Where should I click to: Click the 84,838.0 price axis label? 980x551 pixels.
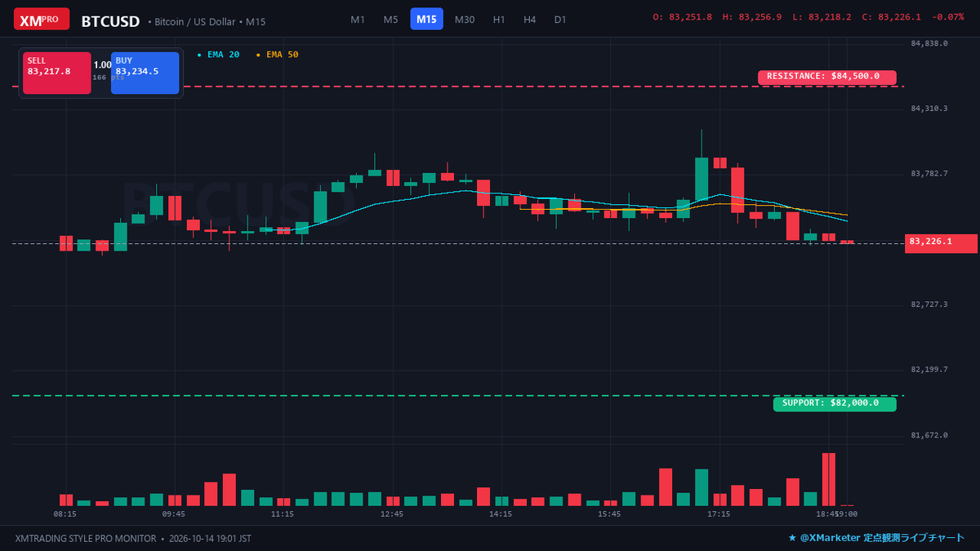tap(929, 43)
